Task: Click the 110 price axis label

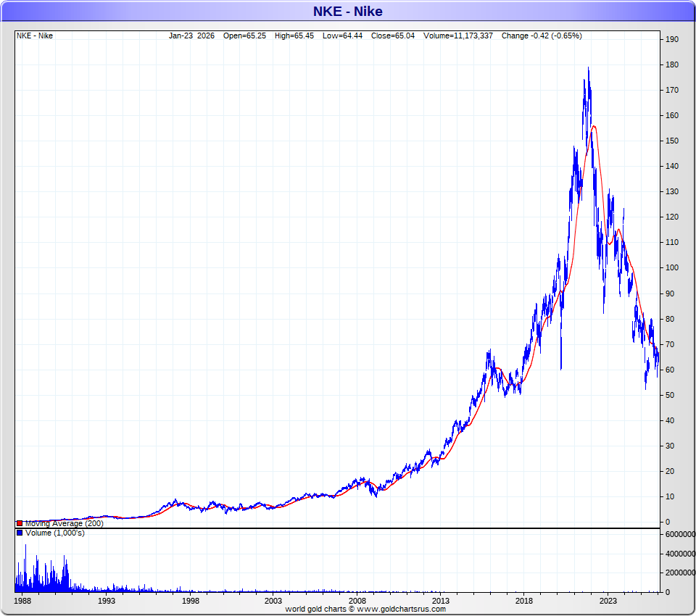Action: click(x=672, y=242)
